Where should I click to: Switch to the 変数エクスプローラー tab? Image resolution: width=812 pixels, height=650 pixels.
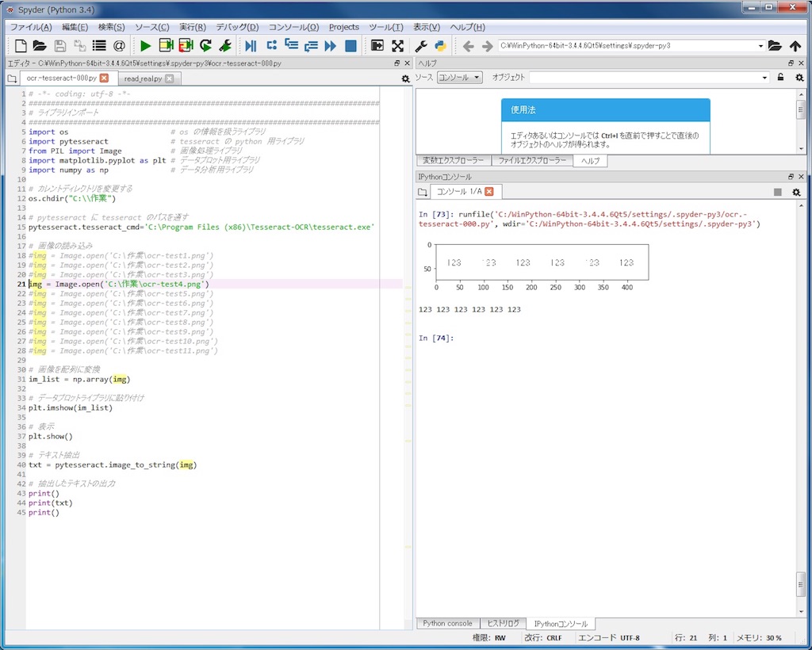coord(453,160)
